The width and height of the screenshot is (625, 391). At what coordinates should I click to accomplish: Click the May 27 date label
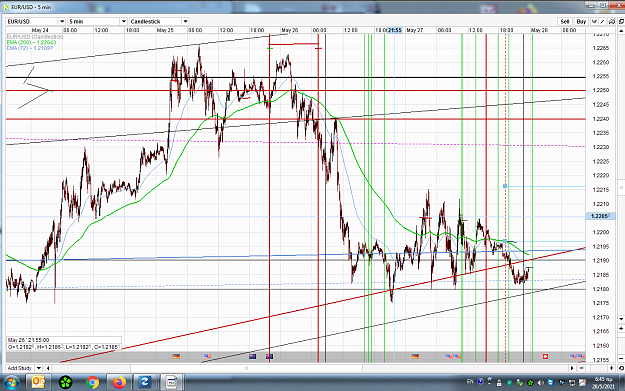tap(415, 30)
